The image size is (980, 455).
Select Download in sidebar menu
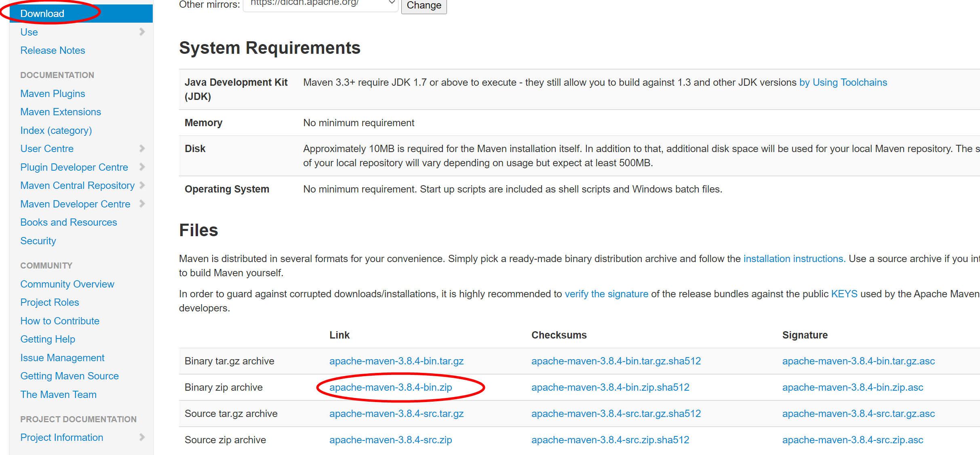(x=42, y=13)
